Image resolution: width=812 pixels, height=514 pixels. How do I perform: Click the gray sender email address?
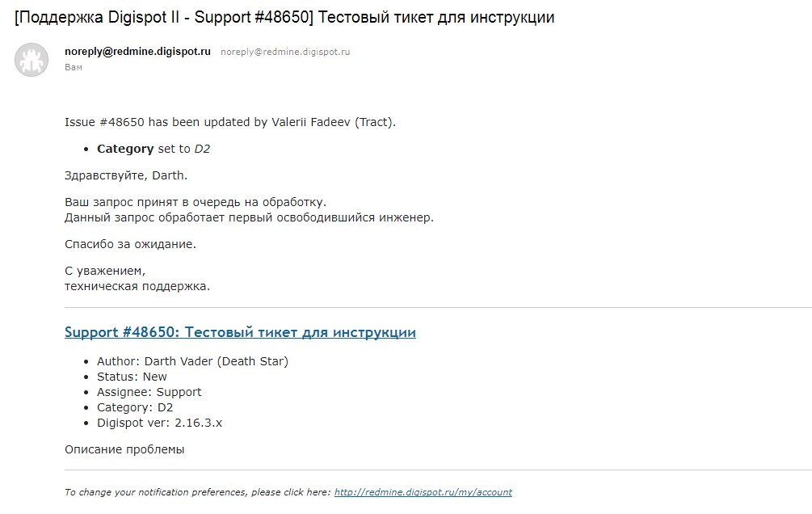pos(285,52)
